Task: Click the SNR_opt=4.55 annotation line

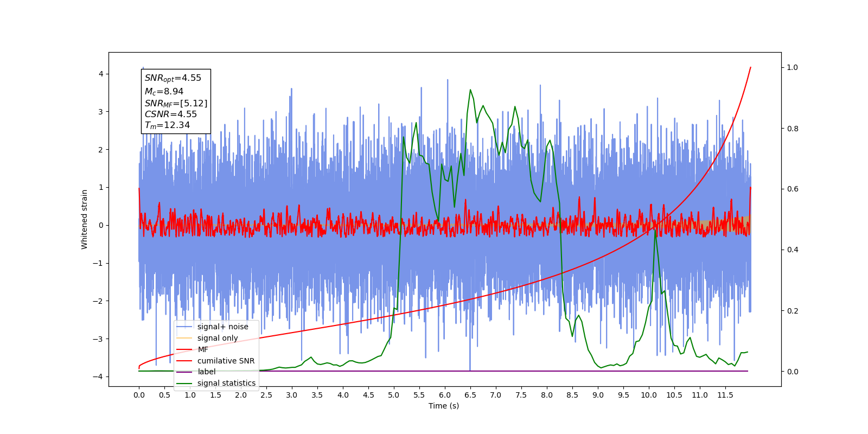Action: point(173,78)
